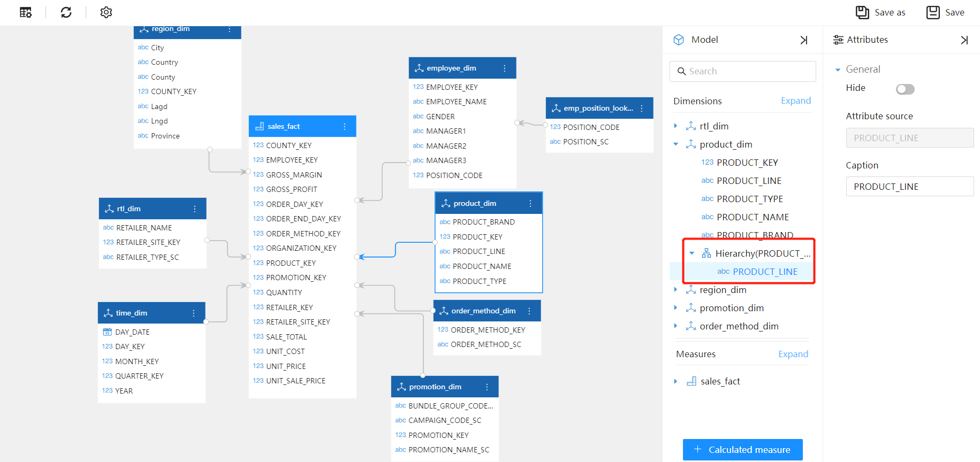
Task: Expand the sales_fact measures node
Action: (675, 381)
